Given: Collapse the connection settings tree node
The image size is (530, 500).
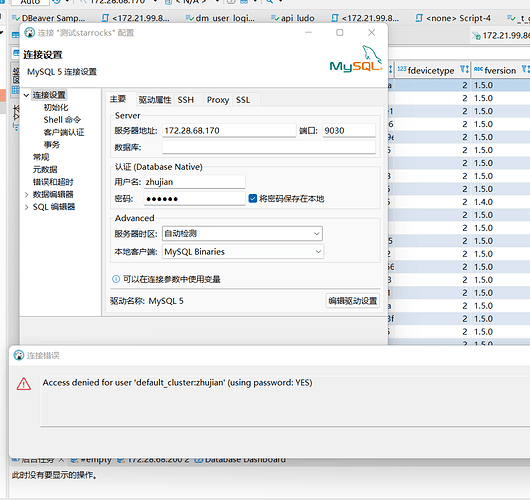Looking at the screenshot, I should coord(26,95).
